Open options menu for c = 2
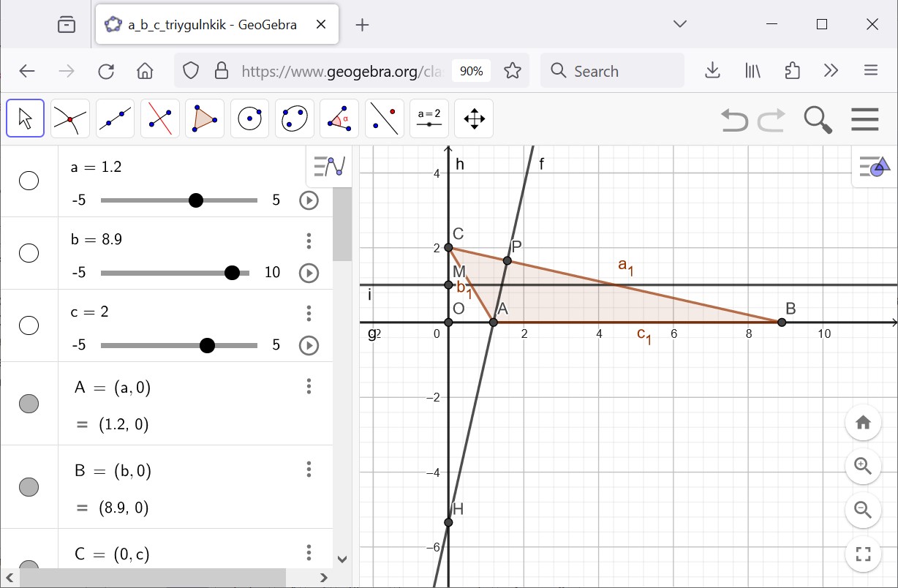The width and height of the screenshot is (898, 588). (309, 313)
